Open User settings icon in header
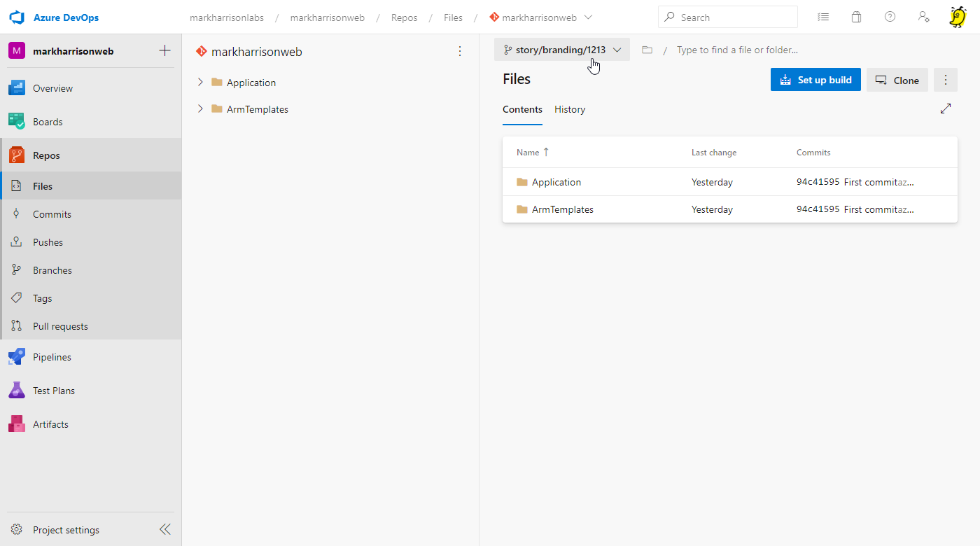The width and height of the screenshot is (980, 546). [x=923, y=17]
